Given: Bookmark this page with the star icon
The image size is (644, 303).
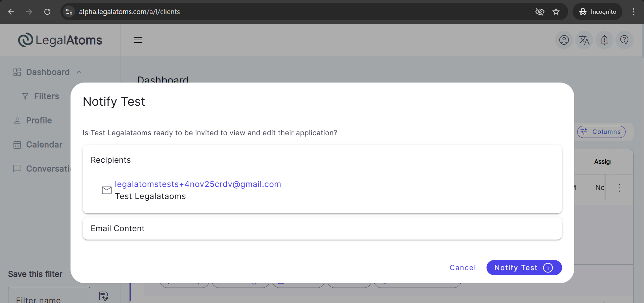Looking at the screenshot, I should (556, 12).
